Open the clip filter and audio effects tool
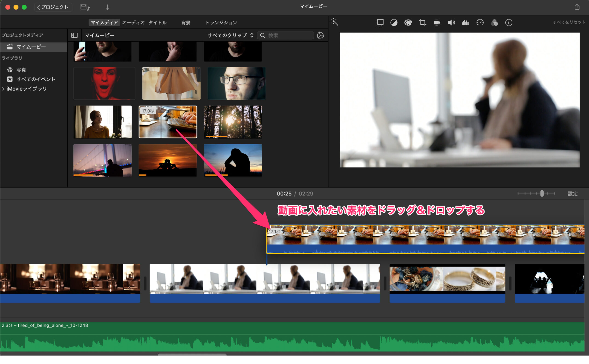The width and height of the screenshot is (589, 364). click(494, 23)
